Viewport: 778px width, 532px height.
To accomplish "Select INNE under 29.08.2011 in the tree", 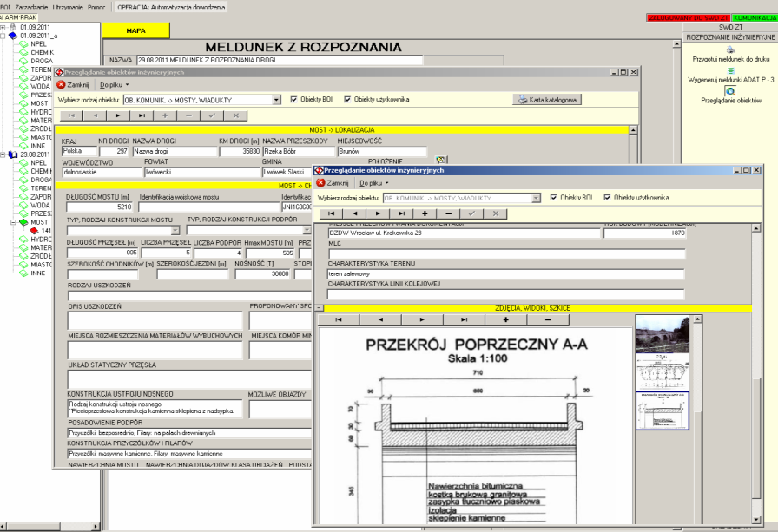I will pos(38,273).
